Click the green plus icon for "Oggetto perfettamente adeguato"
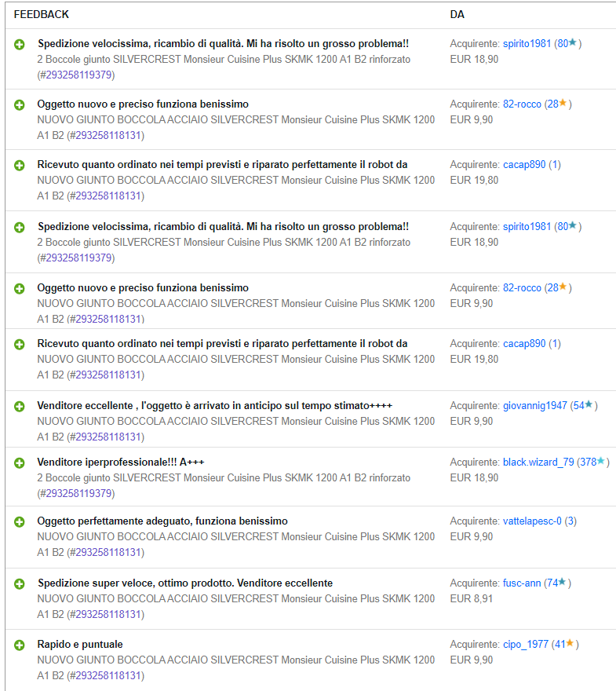The image size is (616, 691). click(x=20, y=521)
